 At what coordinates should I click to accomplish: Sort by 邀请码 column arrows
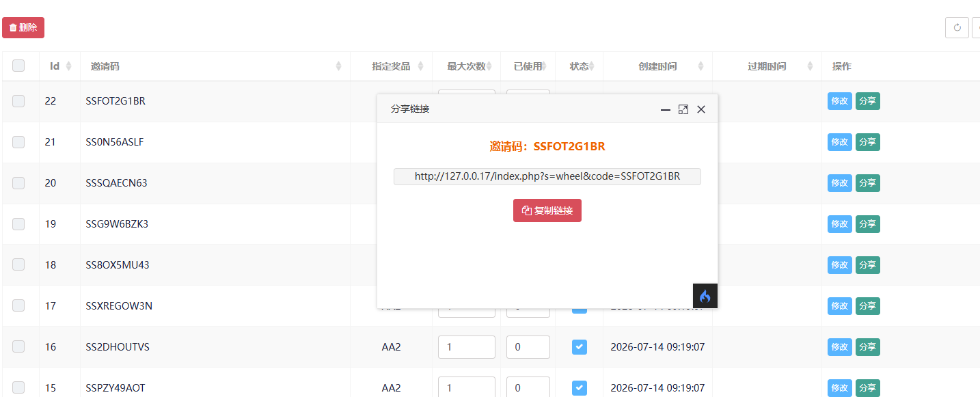[338, 66]
